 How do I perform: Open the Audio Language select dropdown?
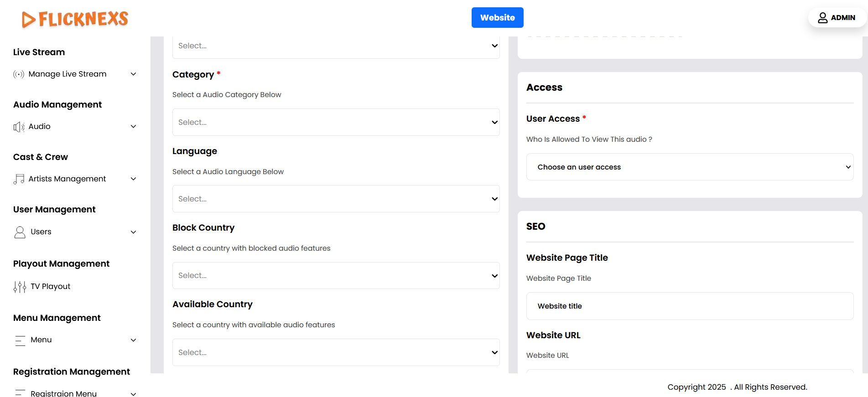pyautogui.click(x=336, y=199)
